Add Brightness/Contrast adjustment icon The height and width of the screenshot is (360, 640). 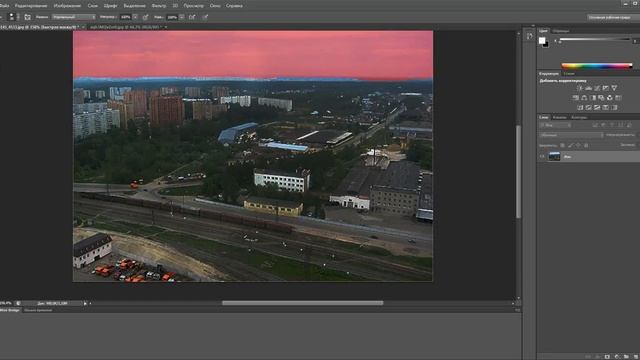580,88
